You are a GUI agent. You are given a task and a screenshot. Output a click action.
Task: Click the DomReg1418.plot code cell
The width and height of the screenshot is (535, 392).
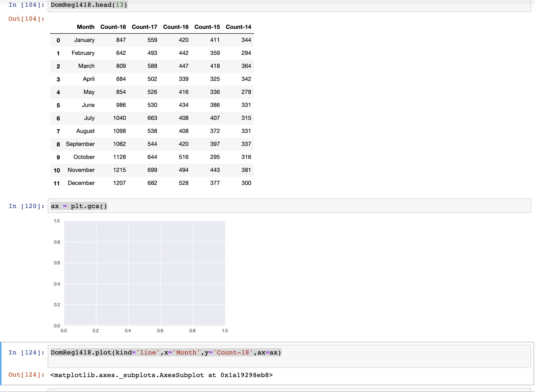click(289, 356)
